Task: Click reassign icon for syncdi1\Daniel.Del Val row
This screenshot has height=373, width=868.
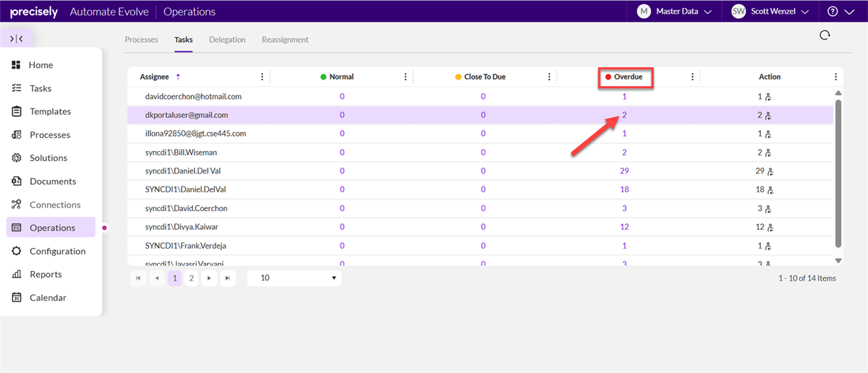Action: 771,171
